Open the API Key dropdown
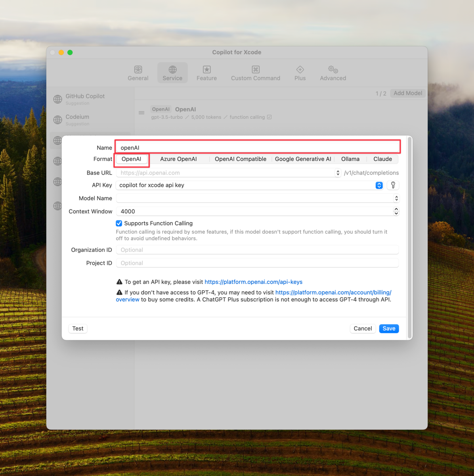The image size is (474, 476). (x=250, y=185)
